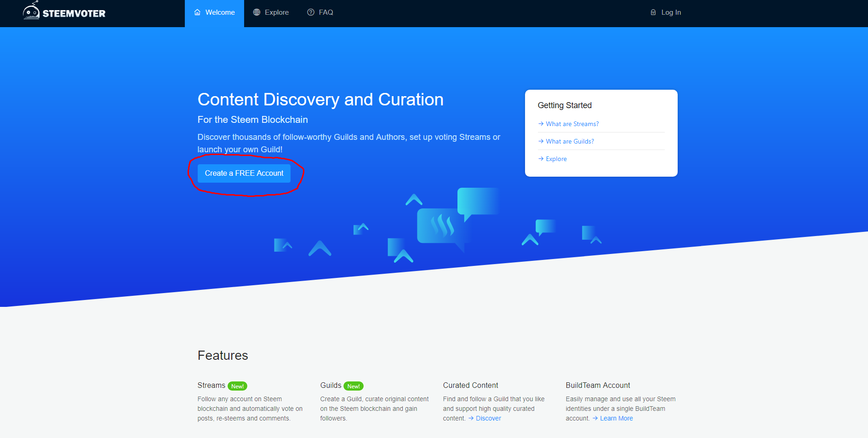Image resolution: width=868 pixels, height=438 pixels.
Task: Click the Getting Started card title
Action: pos(565,105)
